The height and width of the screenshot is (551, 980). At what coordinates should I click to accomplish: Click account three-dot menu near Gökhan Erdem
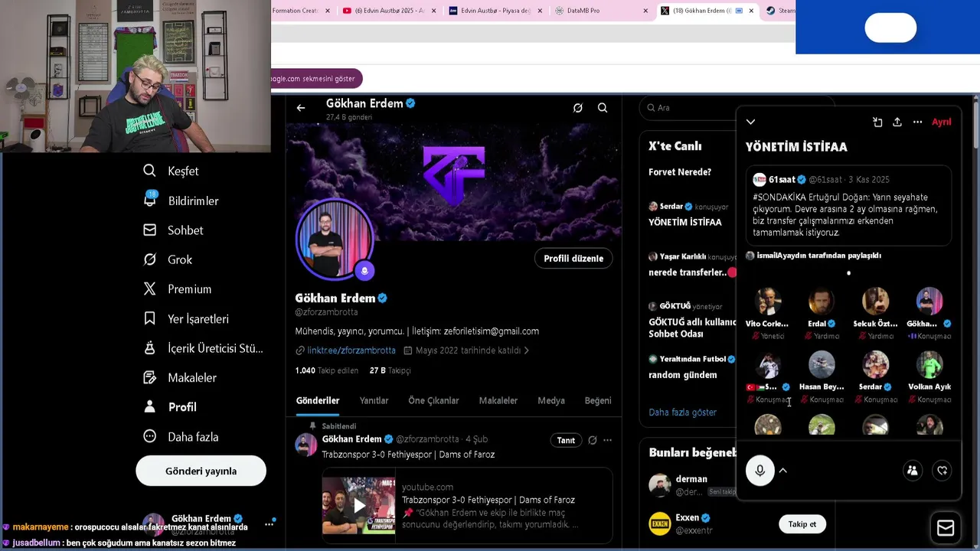tap(269, 524)
